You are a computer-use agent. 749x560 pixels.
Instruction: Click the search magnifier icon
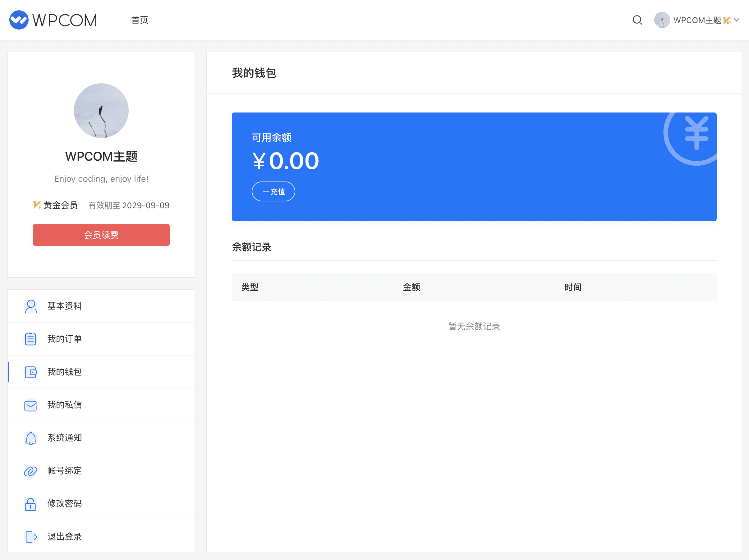(x=637, y=20)
